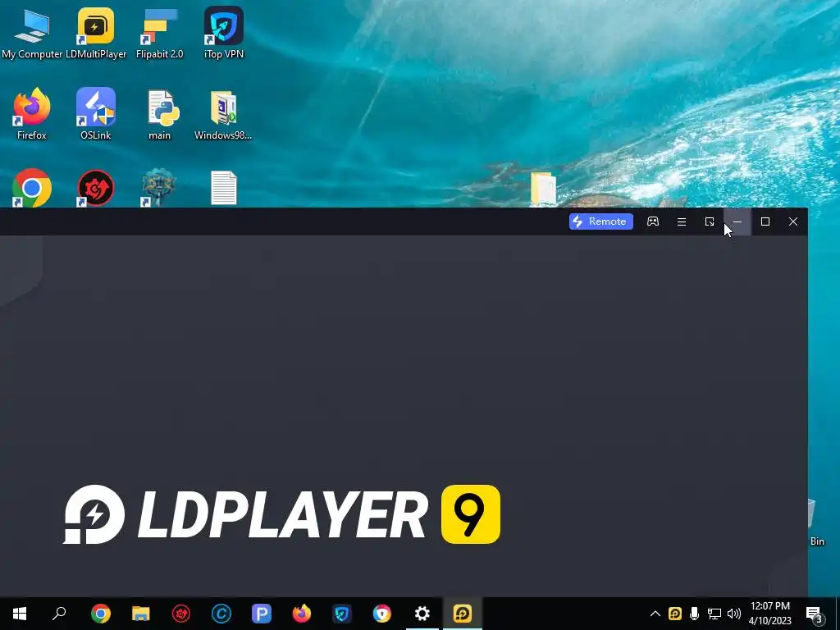The image size is (840, 630).
Task: Maximize the LDPlayer window
Action: pos(765,221)
